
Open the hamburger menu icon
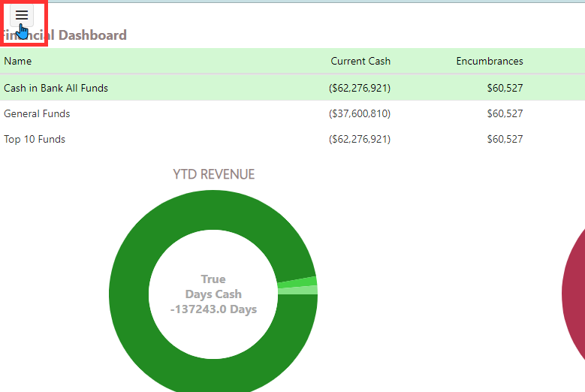pyautogui.click(x=22, y=15)
